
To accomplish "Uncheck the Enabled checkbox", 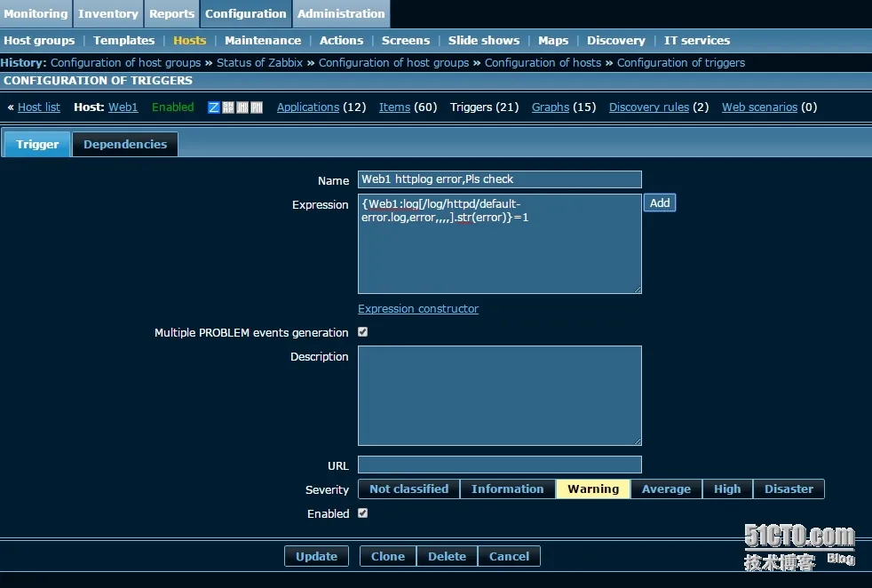I will (x=362, y=513).
